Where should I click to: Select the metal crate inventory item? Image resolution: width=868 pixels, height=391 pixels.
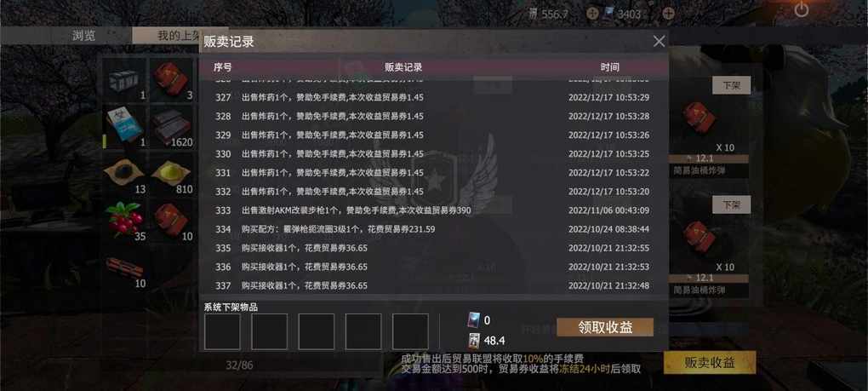[x=124, y=80]
